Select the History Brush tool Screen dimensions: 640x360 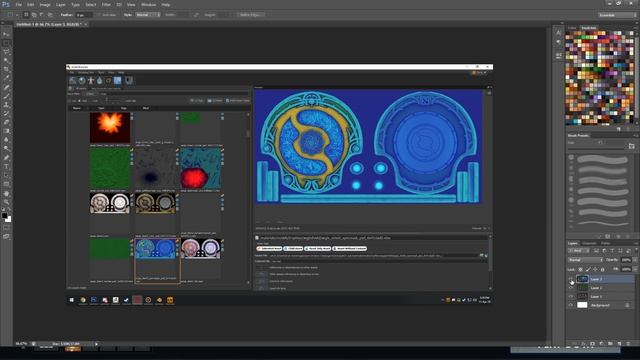point(6,114)
